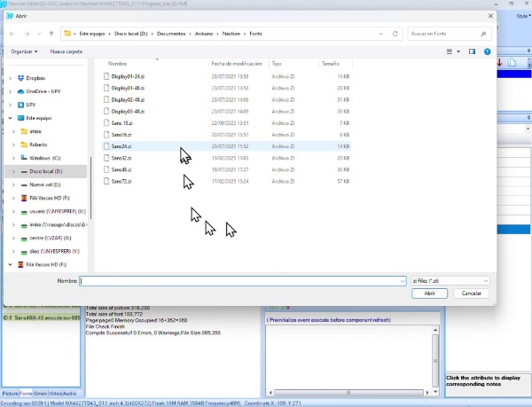
Task: Open the .zi Files type dropdown
Action: (x=450, y=280)
